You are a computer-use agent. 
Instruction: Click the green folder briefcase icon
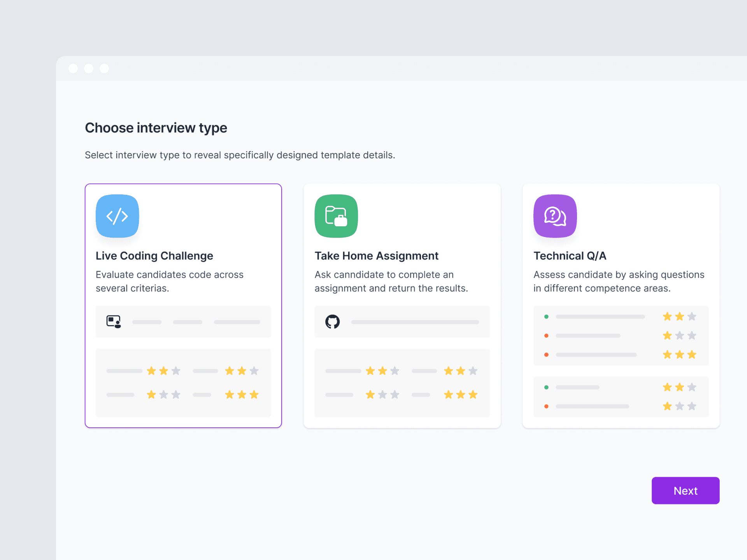coord(336,216)
